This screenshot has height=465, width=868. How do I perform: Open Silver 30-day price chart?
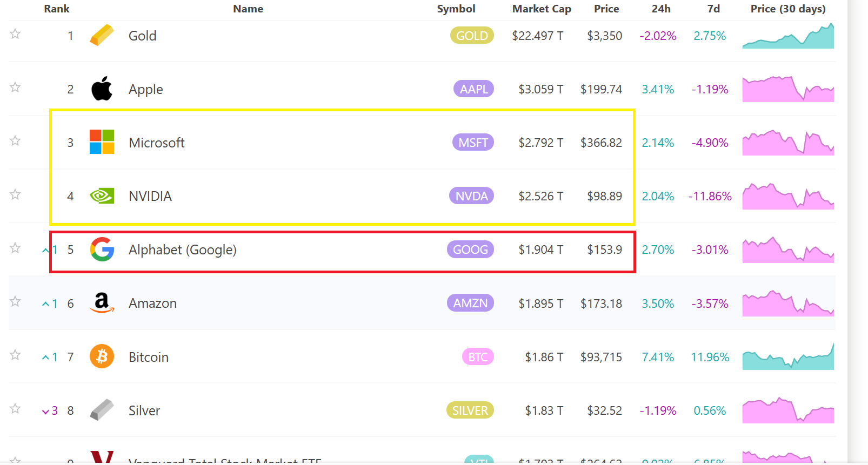coord(788,410)
